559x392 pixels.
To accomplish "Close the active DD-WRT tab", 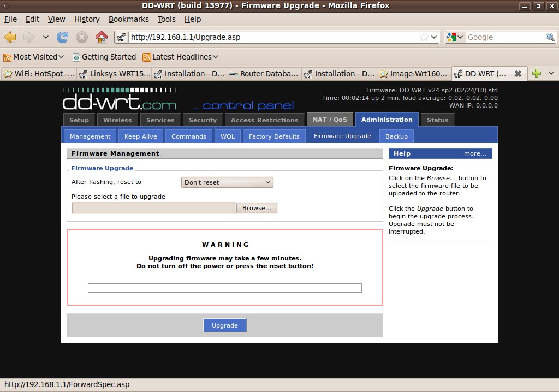I will pos(518,74).
